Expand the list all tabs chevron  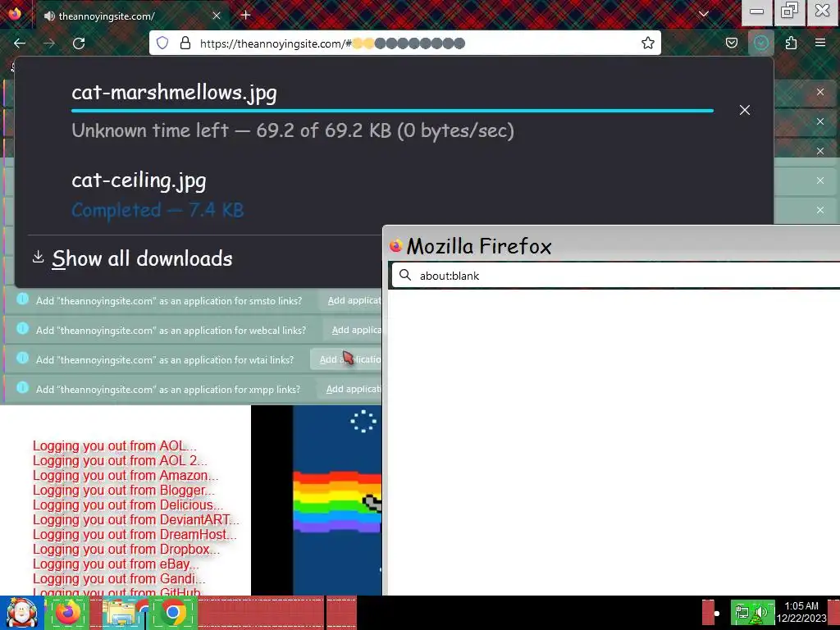(x=704, y=15)
